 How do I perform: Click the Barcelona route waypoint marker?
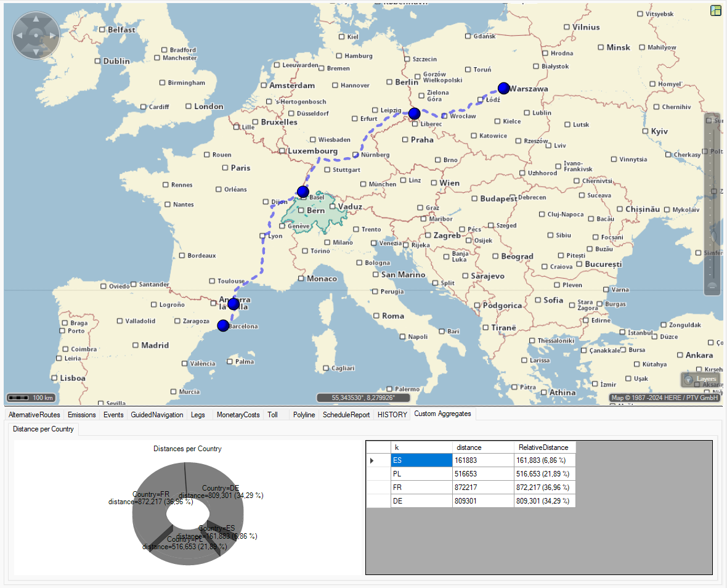[223, 325]
